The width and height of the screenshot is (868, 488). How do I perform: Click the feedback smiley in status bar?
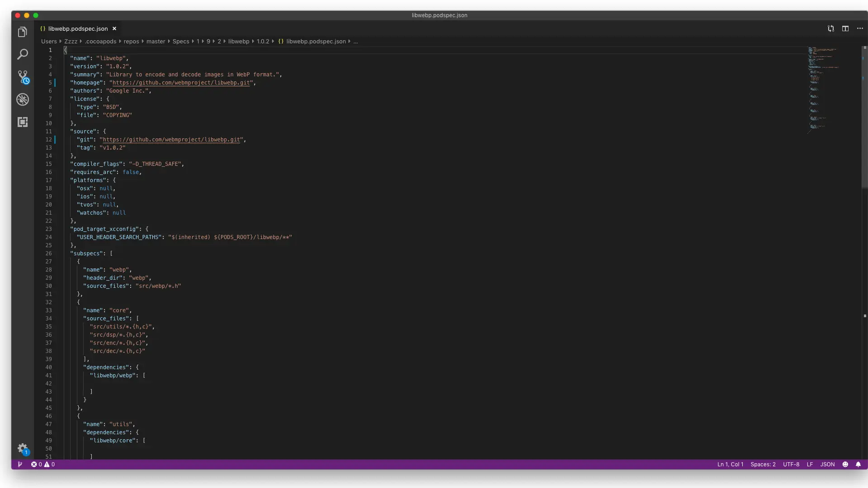(845, 464)
